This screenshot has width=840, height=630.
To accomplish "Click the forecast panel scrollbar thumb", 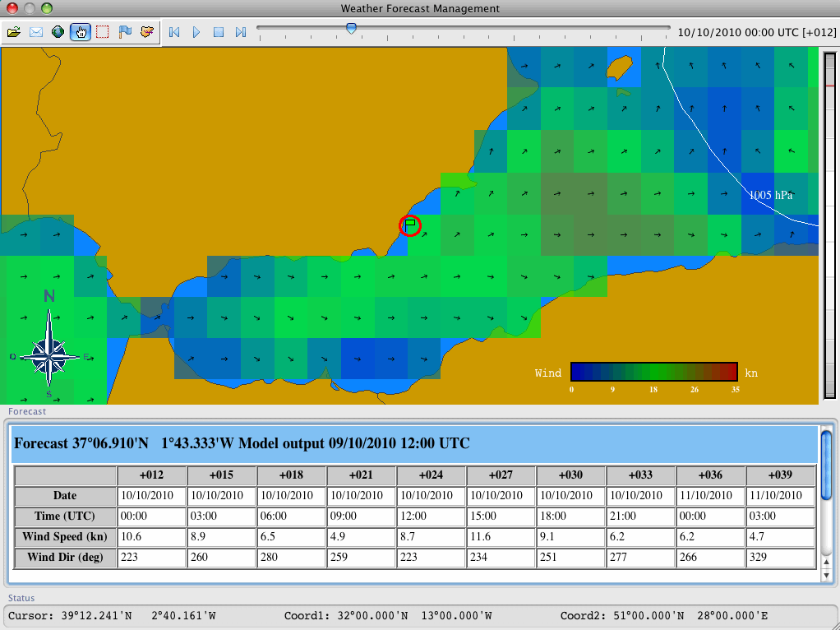I will (x=826, y=465).
